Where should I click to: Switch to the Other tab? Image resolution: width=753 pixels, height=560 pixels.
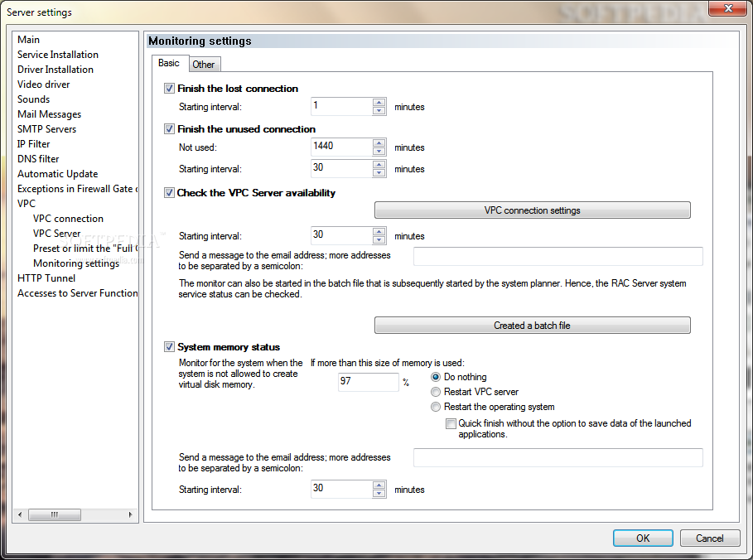pos(204,65)
